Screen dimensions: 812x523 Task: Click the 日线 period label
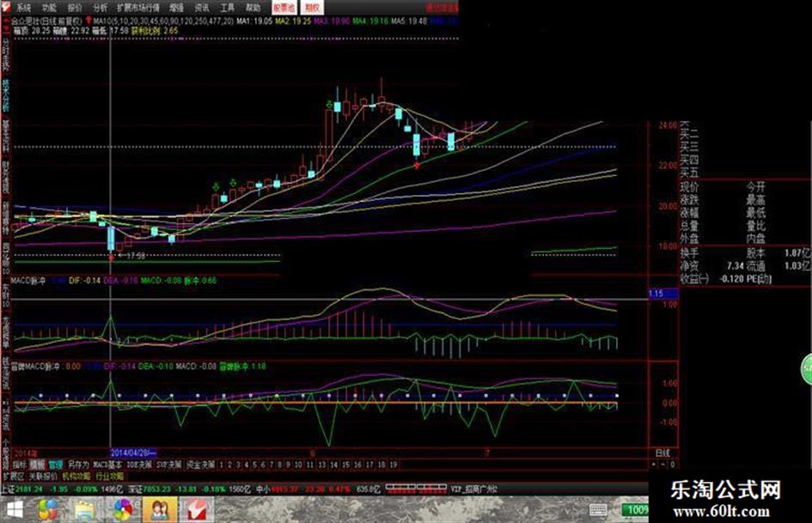(x=662, y=453)
